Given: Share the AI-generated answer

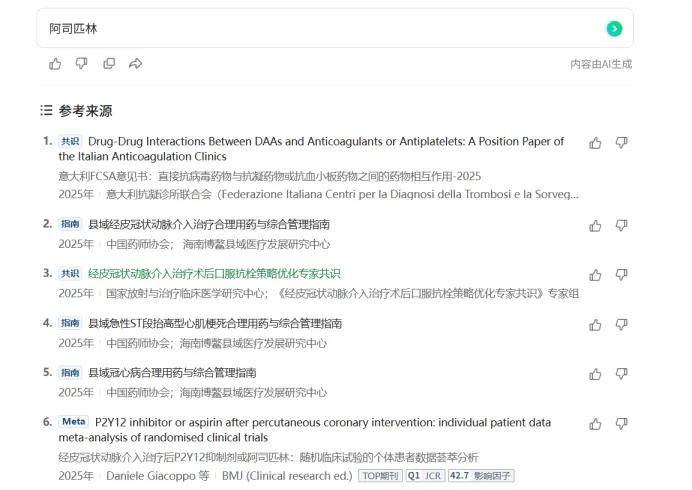Looking at the screenshot, I should (x=136, y=64).
